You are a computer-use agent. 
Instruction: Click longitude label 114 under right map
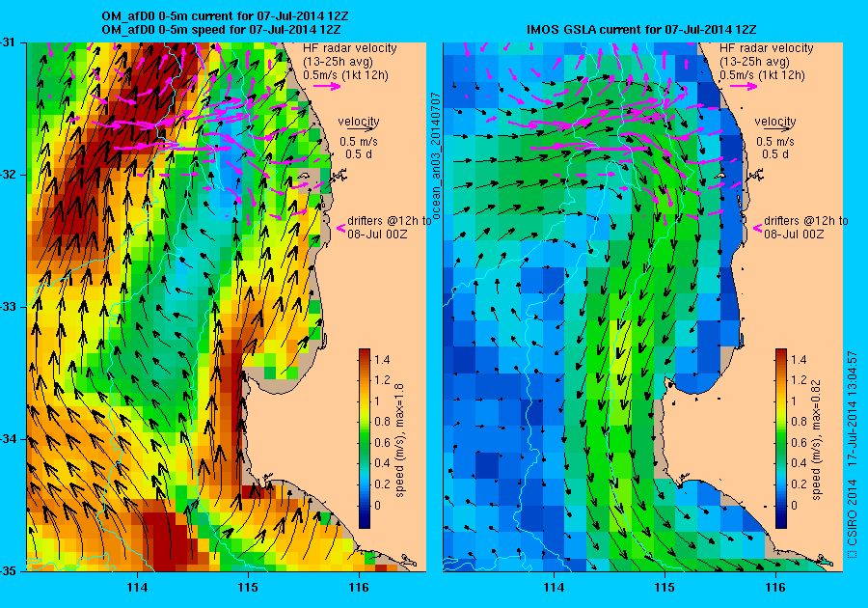pyautogui.click(x=554, y=588)
